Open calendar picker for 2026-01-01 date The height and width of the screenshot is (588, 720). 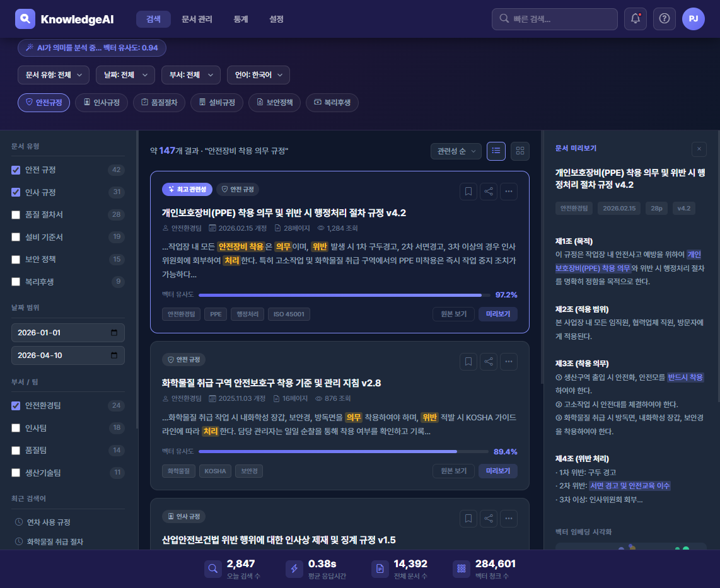pos(114,333)
